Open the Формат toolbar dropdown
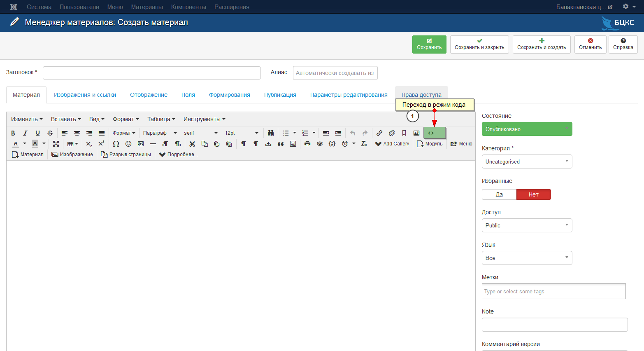The height and width of the screenshot is (351, 644). pyautogui.click(x=124, y=133)
